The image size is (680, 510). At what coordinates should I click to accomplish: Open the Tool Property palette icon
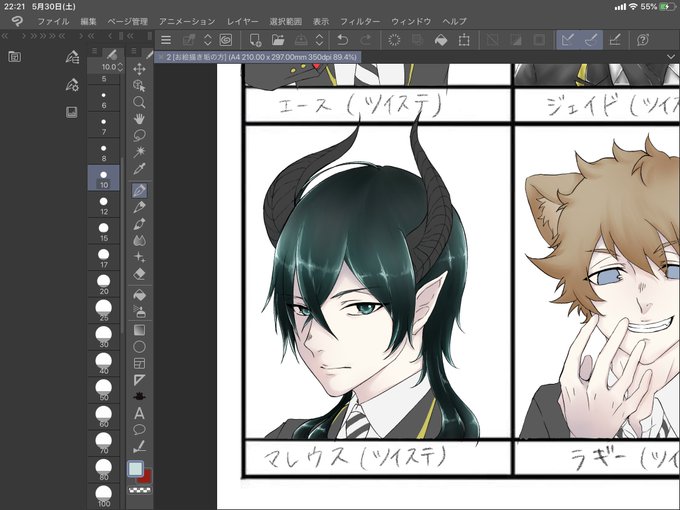[x=72, y=85]
